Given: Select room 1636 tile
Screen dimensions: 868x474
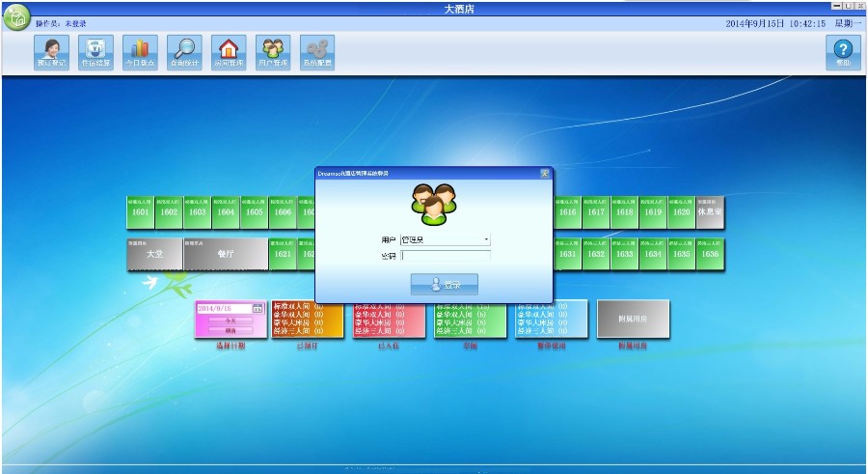Looking at the screenshot, I should click(710, 254).
